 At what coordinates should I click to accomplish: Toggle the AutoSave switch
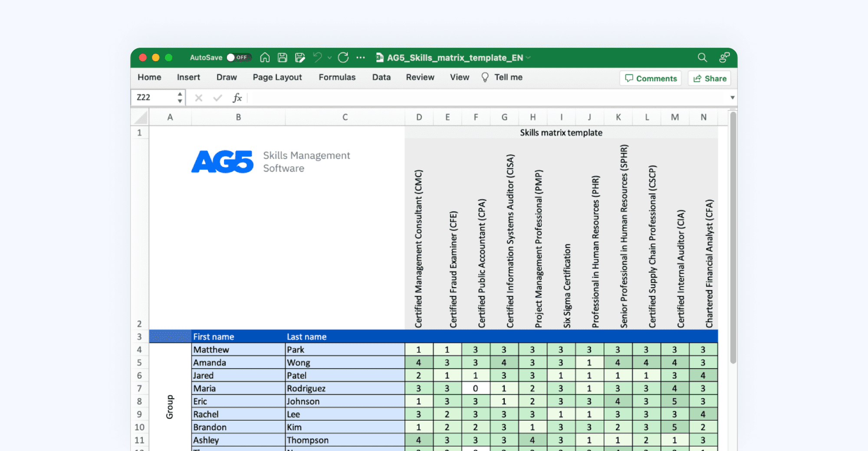click(239, 58)
